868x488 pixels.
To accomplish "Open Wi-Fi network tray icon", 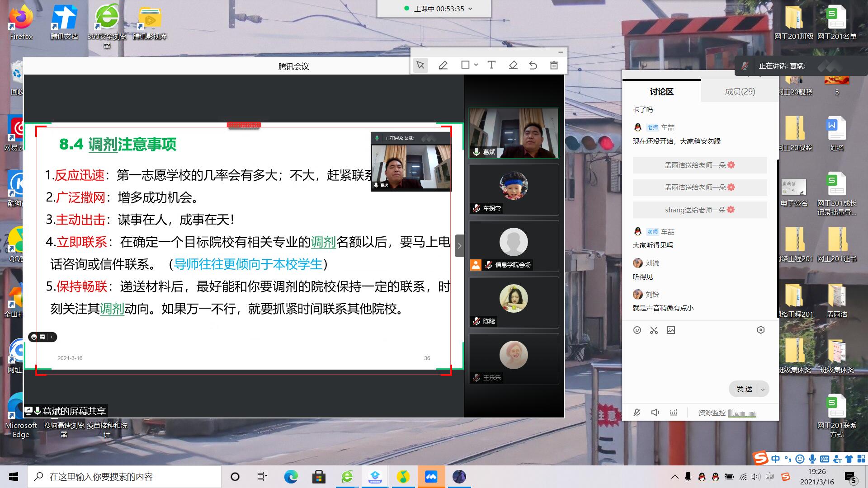I will pos(743,477).
